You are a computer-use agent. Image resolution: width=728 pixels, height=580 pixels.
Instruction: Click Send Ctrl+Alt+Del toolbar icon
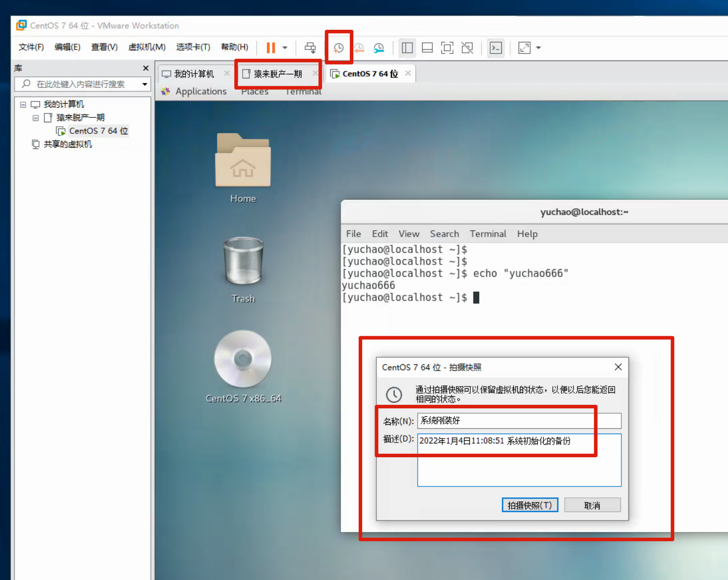pos(310,48)
